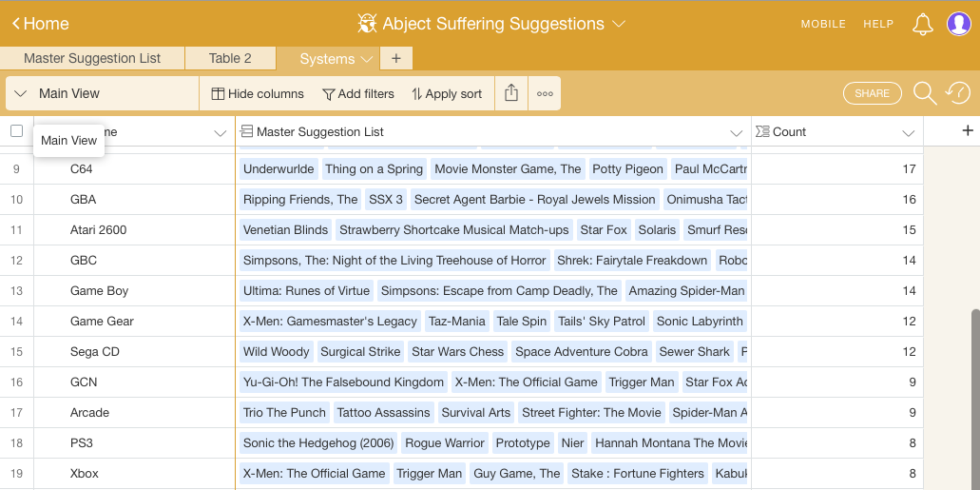Switch to Table 2 tab

coord(230,58)
